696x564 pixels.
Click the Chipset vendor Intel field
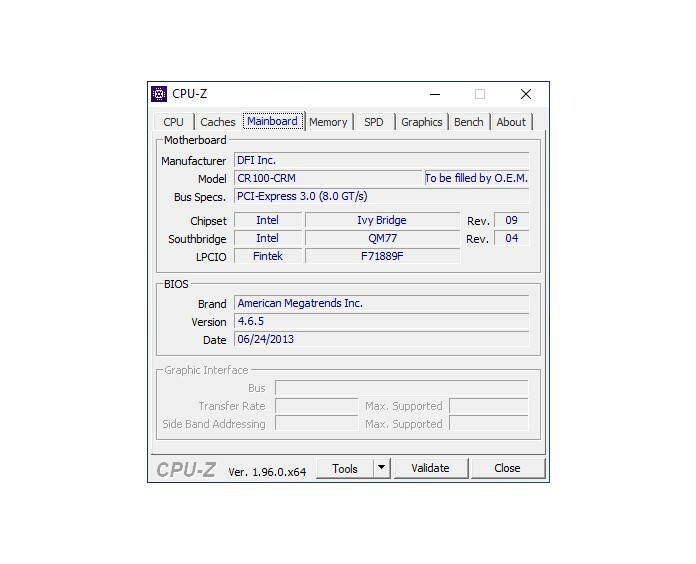(268, 220)
